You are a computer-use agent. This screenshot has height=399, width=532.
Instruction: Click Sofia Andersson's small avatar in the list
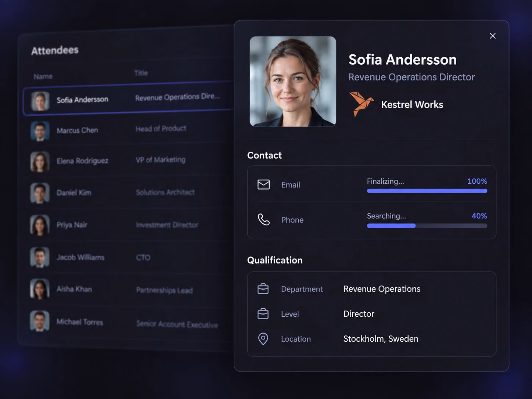pos(40,101)
